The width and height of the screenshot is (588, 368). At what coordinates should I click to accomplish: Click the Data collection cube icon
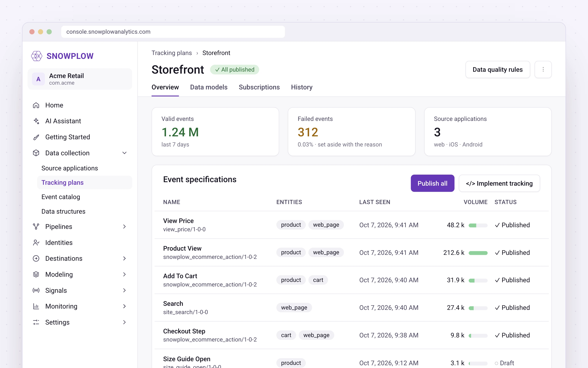36,153
